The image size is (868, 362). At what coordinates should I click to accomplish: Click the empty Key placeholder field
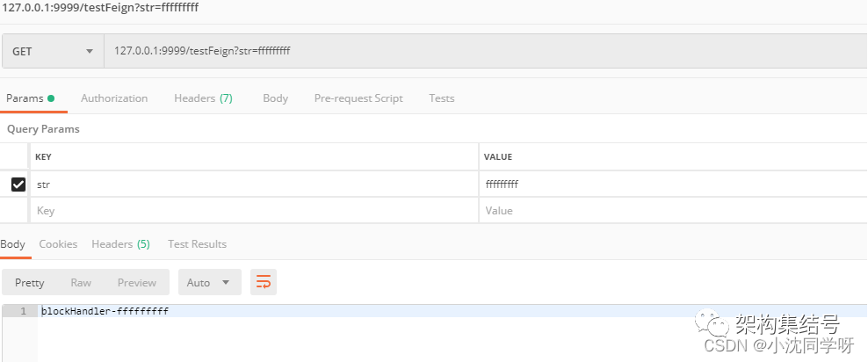pos(255,211)
